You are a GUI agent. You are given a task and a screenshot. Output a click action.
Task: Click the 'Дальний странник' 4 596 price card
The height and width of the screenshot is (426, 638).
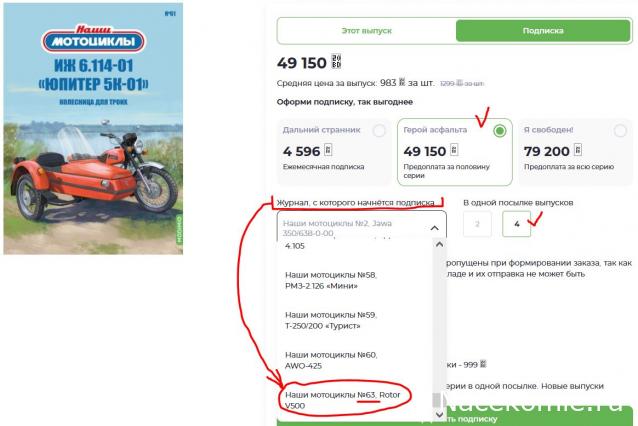click(x=334, y=151)
